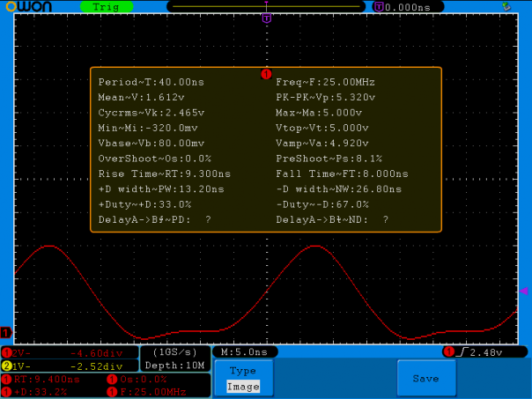Click the PreShoot~Ps:8.1% measurement

click(x=329, y=159)
